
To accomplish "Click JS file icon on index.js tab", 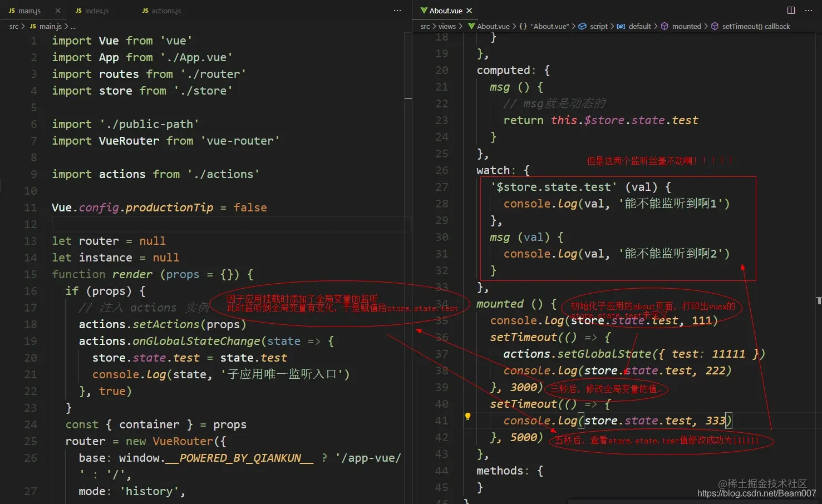I will point(78,11).
